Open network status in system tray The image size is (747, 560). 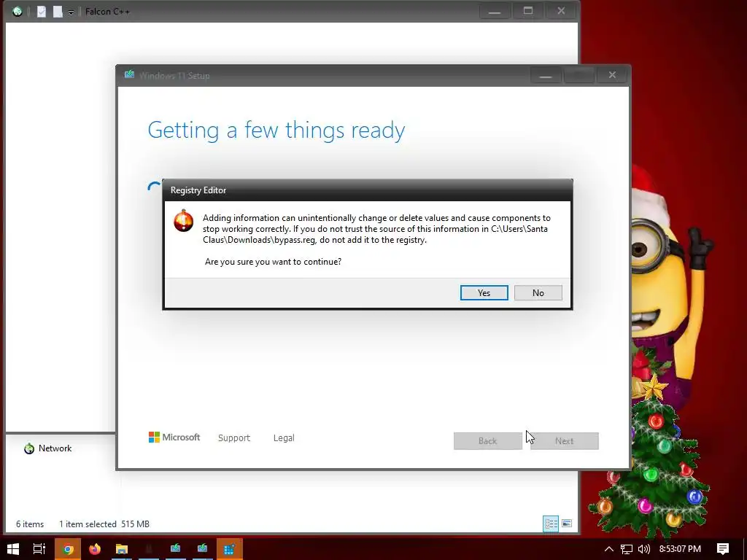[x=627, y=549]
